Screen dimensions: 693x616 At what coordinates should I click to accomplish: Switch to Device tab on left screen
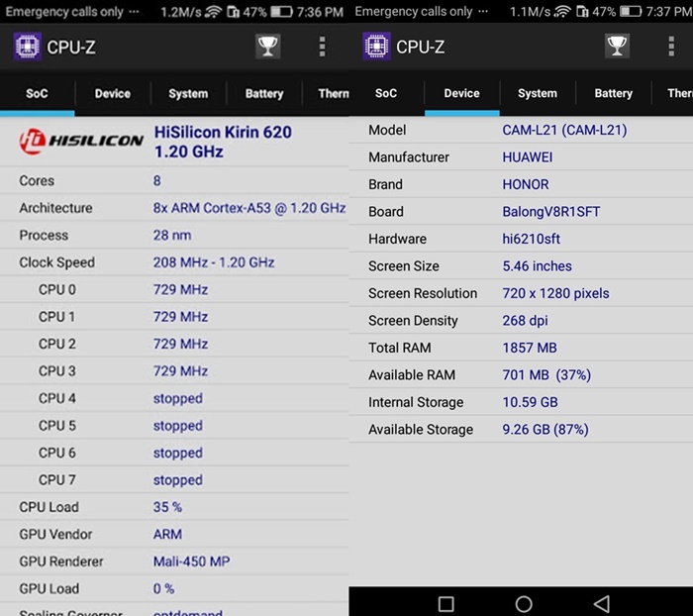(113, 93)
